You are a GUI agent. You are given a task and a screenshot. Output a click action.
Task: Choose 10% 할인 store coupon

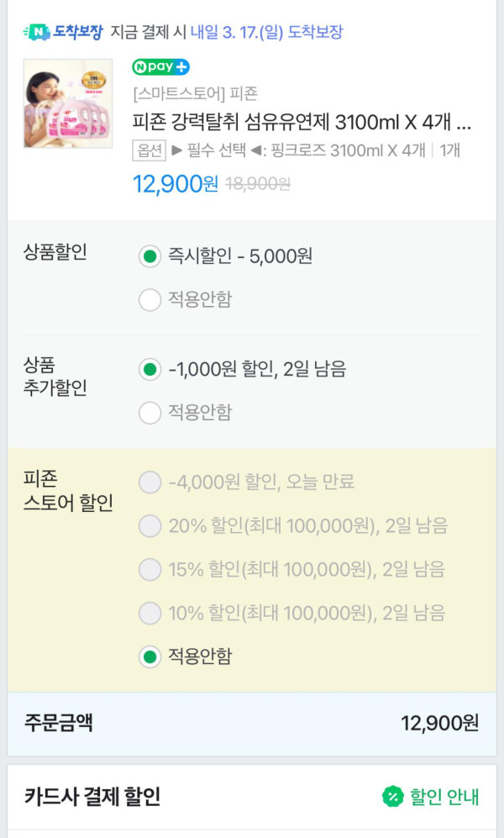click(x=150, y=613)
